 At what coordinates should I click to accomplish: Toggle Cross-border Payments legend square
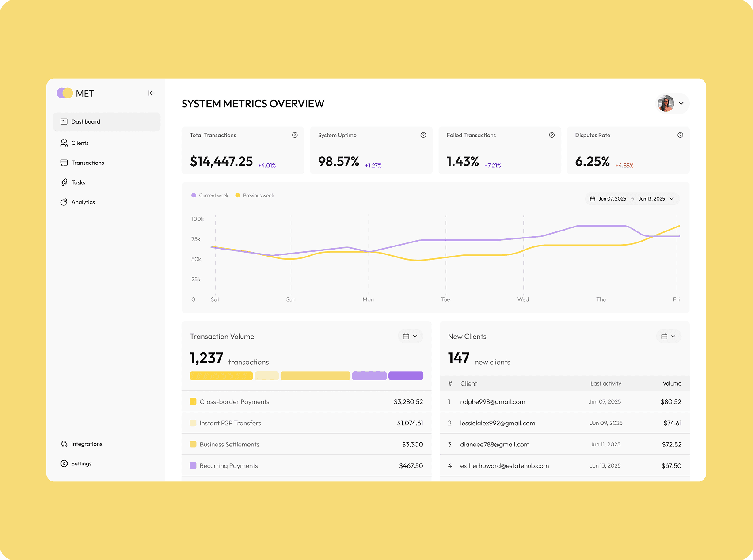pyautogui.click(x=193, y=401)
